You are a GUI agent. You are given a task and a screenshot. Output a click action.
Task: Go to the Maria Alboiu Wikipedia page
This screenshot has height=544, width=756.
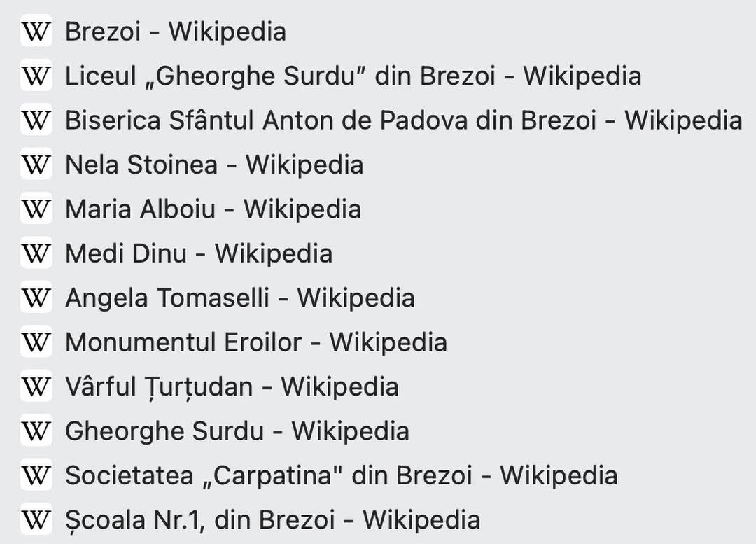(213, 209)
